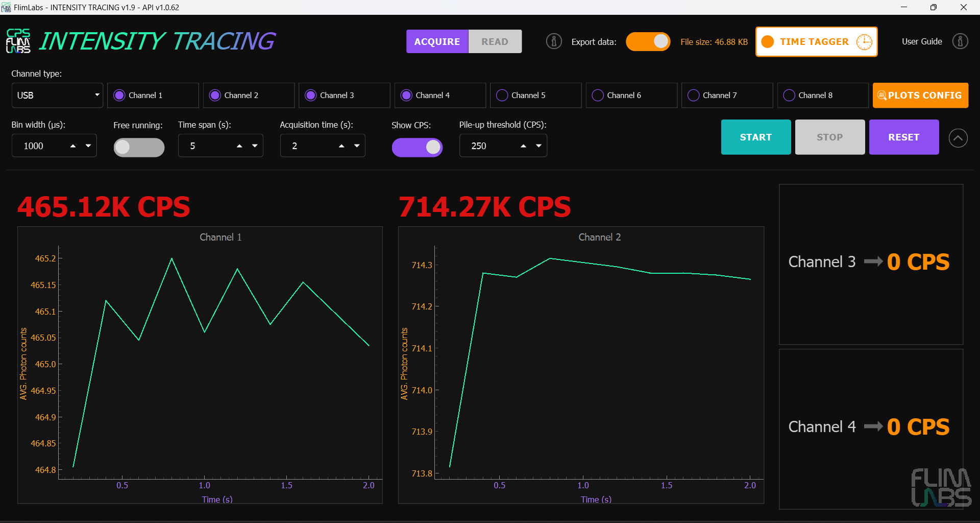
Task: Turn off the Show CPS switch
Action: pos(417,147)
